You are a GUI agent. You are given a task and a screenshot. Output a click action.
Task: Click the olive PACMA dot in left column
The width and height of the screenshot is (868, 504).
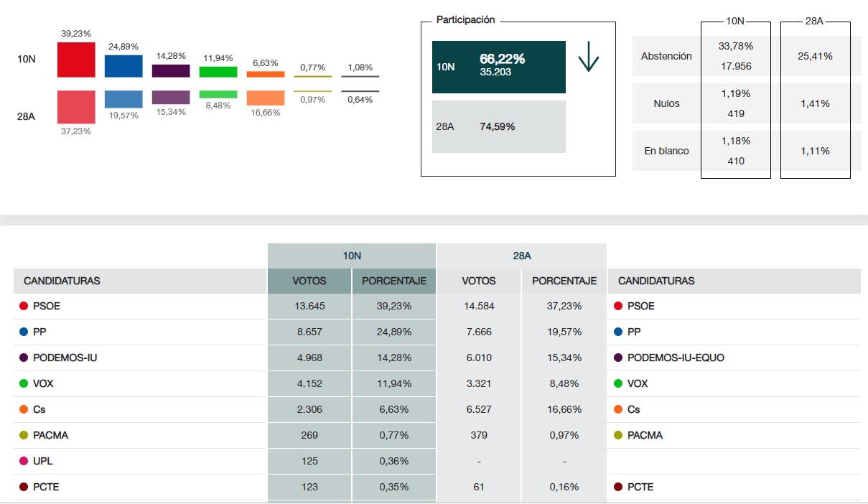tap(24, 435)
